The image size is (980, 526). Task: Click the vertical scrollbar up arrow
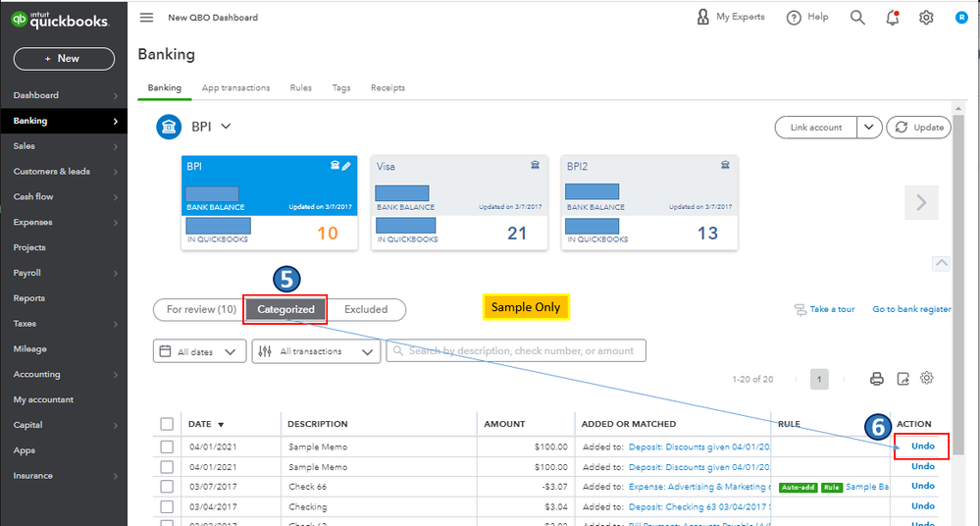pos(958,108)
